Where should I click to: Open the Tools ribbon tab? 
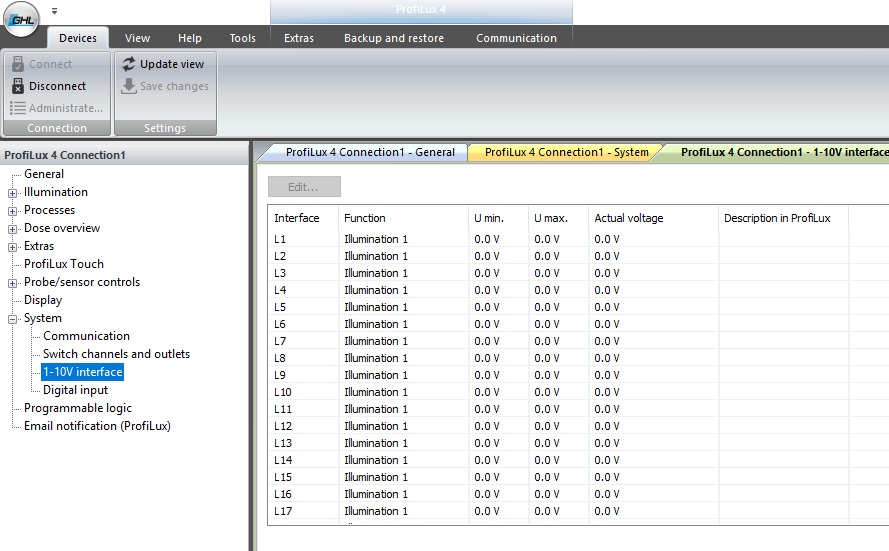point(243,38)
